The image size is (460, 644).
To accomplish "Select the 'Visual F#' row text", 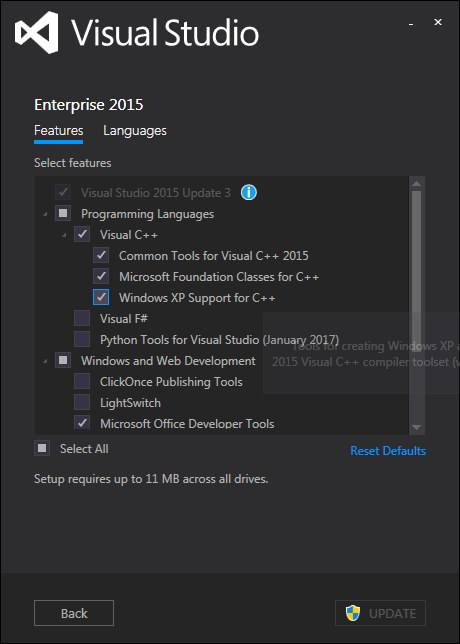I will (124, 319).
